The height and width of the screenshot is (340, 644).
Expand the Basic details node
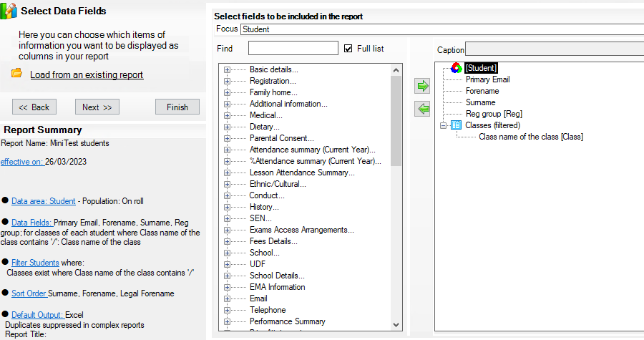pos(227,70)
